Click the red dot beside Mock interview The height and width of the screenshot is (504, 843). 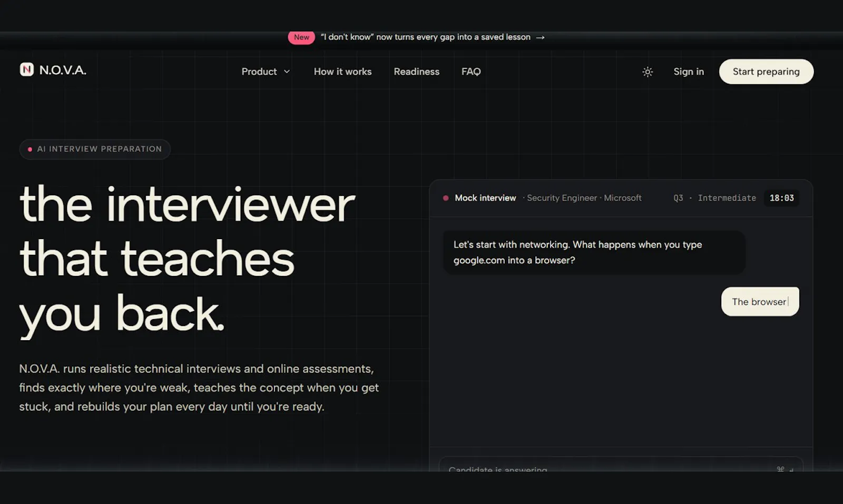446,198
